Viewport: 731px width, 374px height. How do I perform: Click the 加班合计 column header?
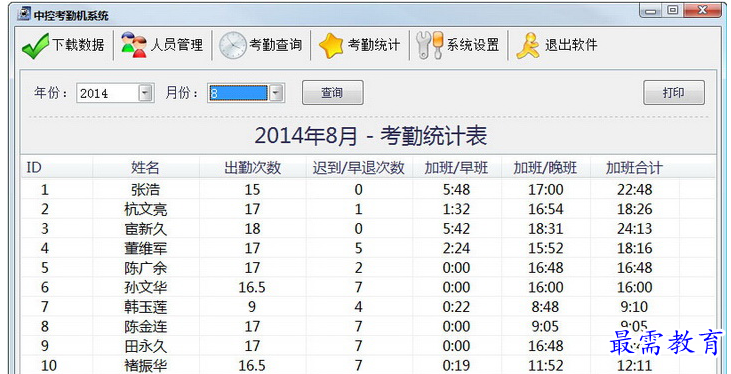pyautogui.click(x=634, y=167)
